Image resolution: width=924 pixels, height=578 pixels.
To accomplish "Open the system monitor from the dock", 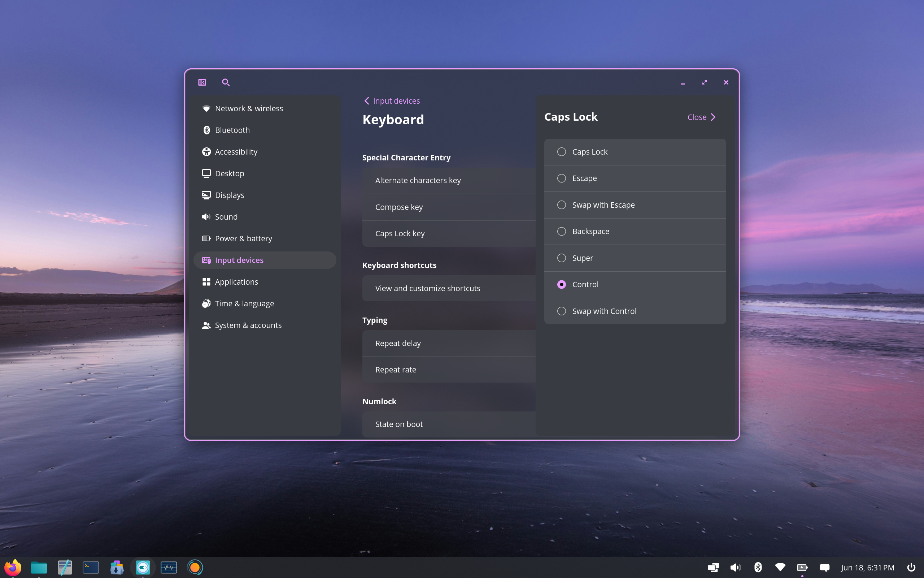I will pyautogui.click(x=169, y=567).
